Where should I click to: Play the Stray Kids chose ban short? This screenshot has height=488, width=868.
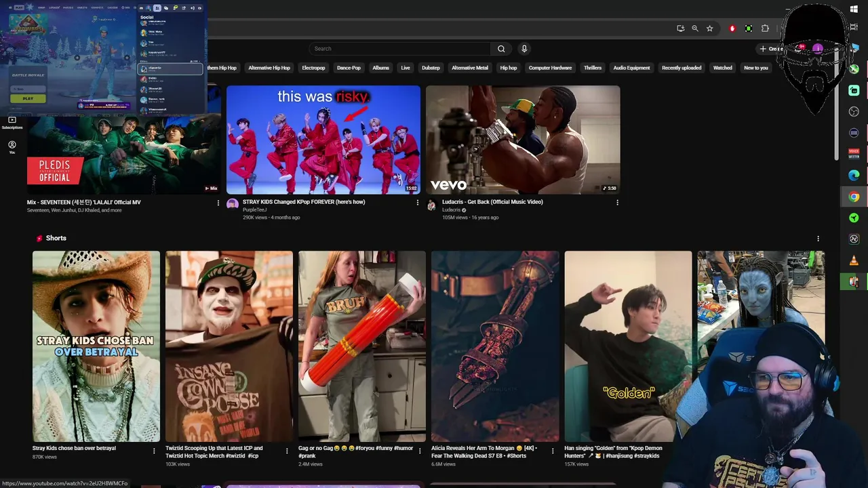pyautogui.click(x=96, y=346)
